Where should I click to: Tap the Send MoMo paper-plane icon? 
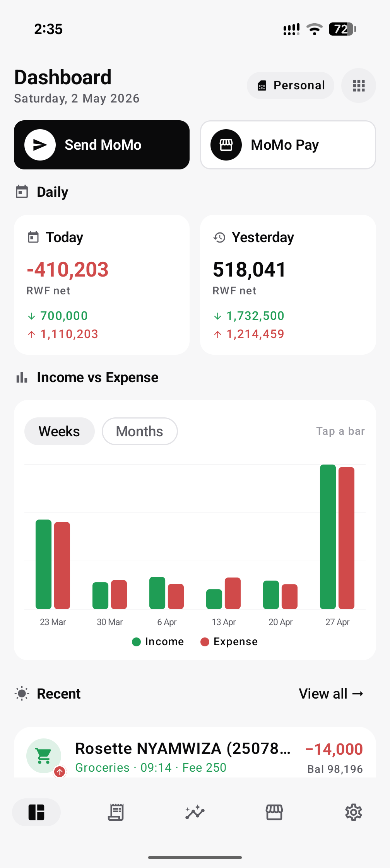tap(40, 145)
